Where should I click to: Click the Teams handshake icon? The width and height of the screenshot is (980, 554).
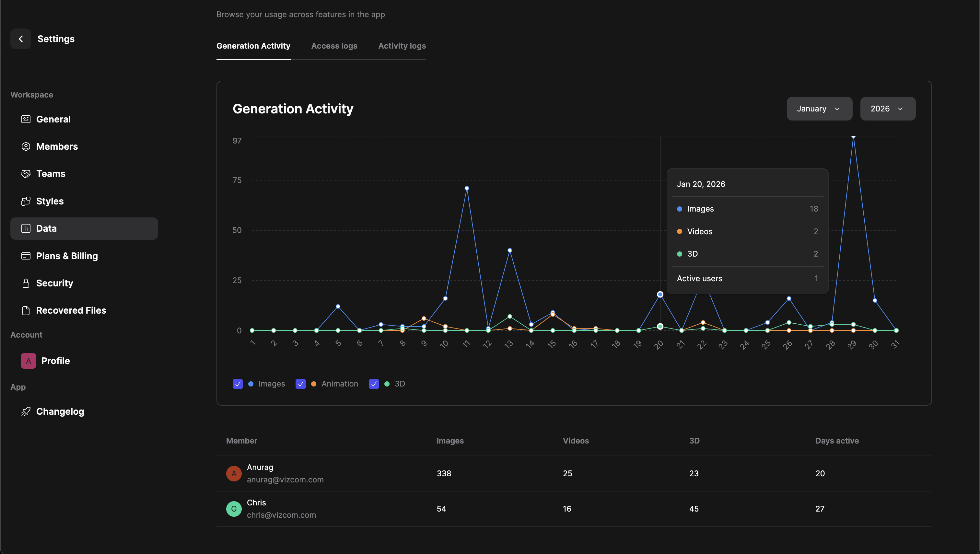click(x=26, y=174)
